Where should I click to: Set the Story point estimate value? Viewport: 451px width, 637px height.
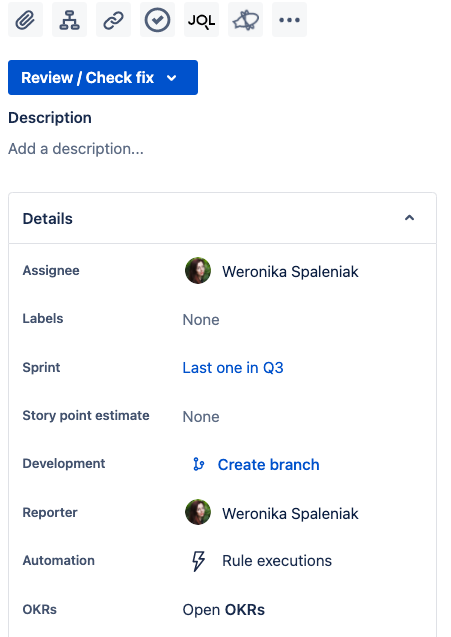[201, 417]
